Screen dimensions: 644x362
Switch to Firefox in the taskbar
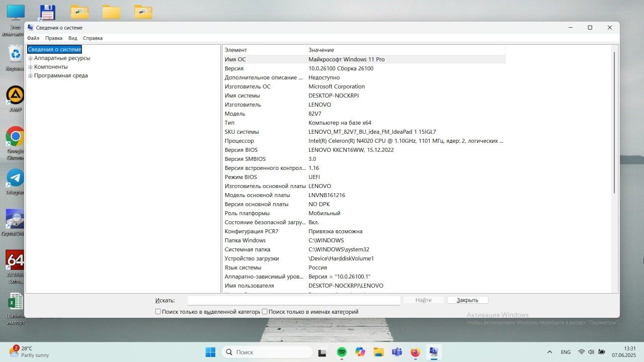coord(415,352)
